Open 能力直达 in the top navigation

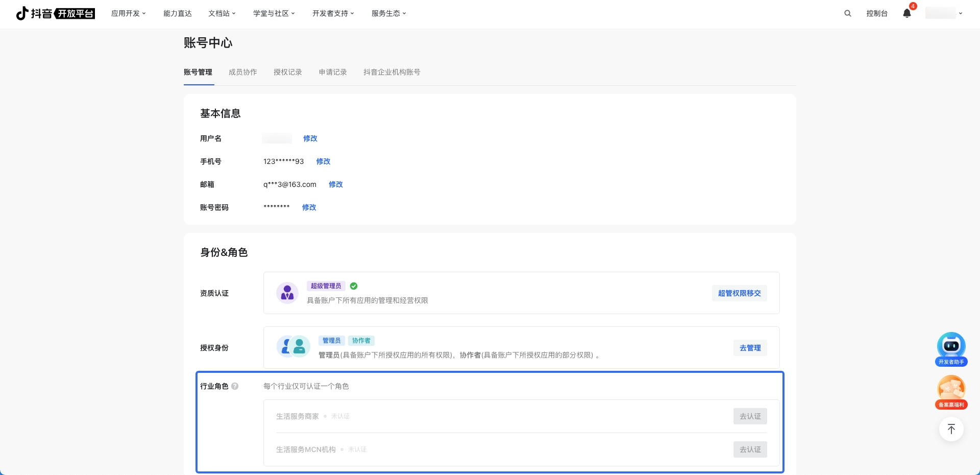(178, 13)
